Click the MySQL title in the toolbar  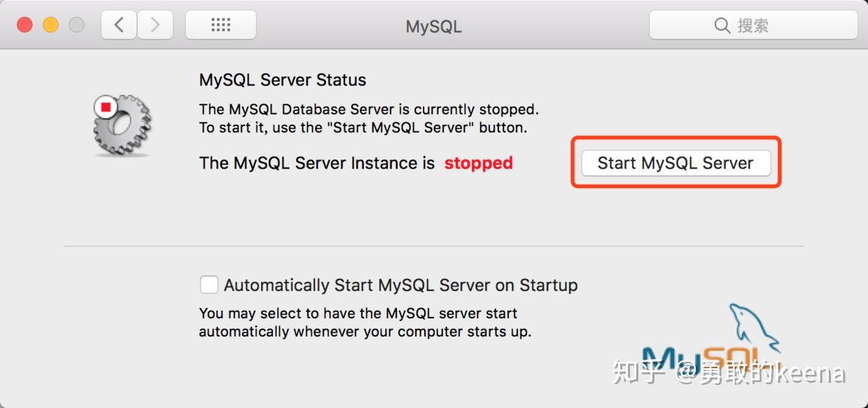click(x=433, y=26)
